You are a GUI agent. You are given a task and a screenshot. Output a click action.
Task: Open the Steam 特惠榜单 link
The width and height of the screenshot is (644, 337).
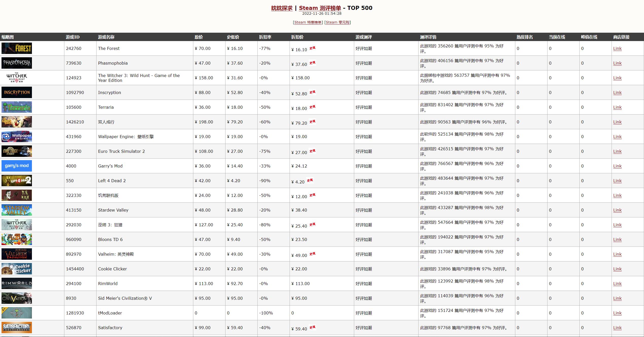click(x=308, y=22)
